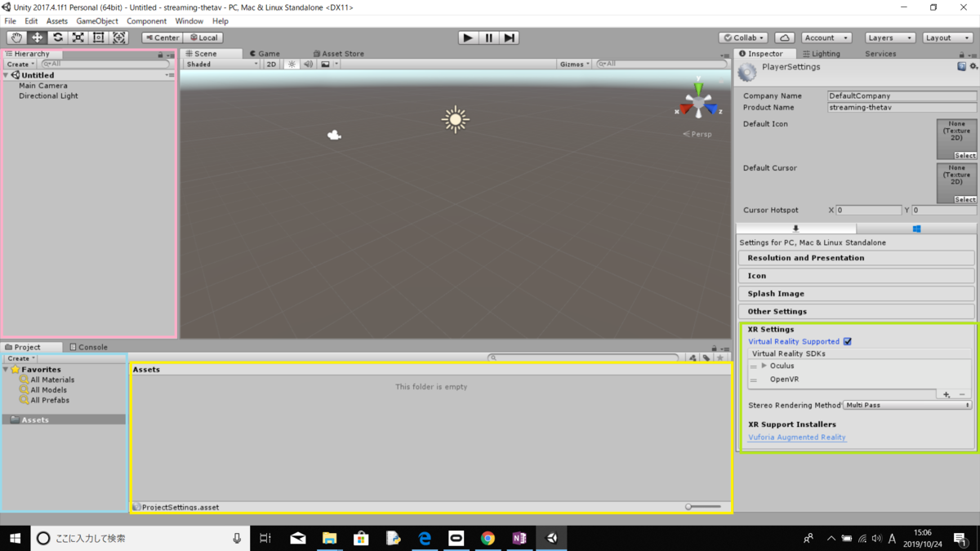Image resolution: width=980 pixels, height=551 pixels.
Task: Uncheck Virtual Reality Supported checkbox
Action: 848,341
